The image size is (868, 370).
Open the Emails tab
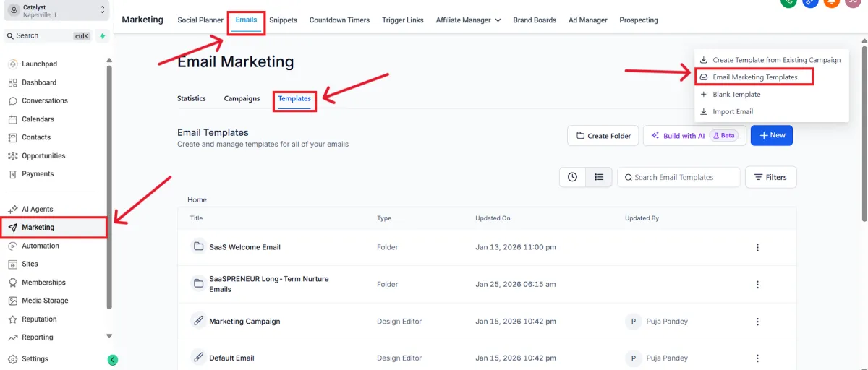point(246,20)
